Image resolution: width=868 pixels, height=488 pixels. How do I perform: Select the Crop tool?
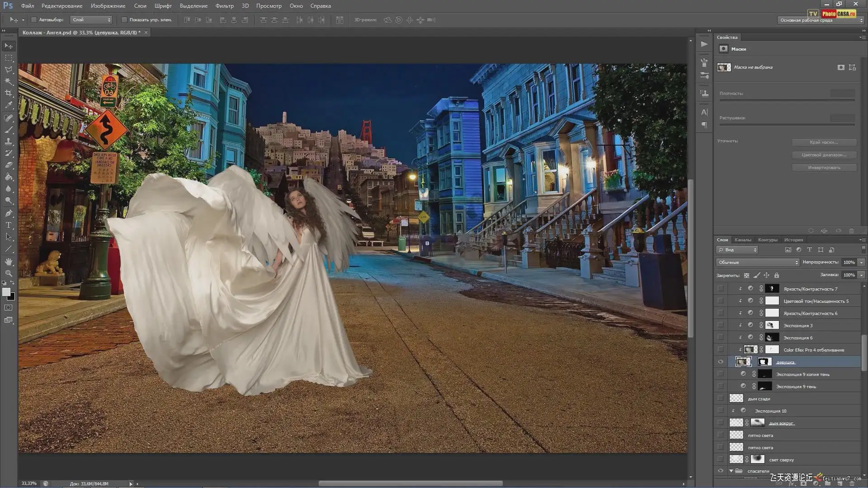coord(9,93)
